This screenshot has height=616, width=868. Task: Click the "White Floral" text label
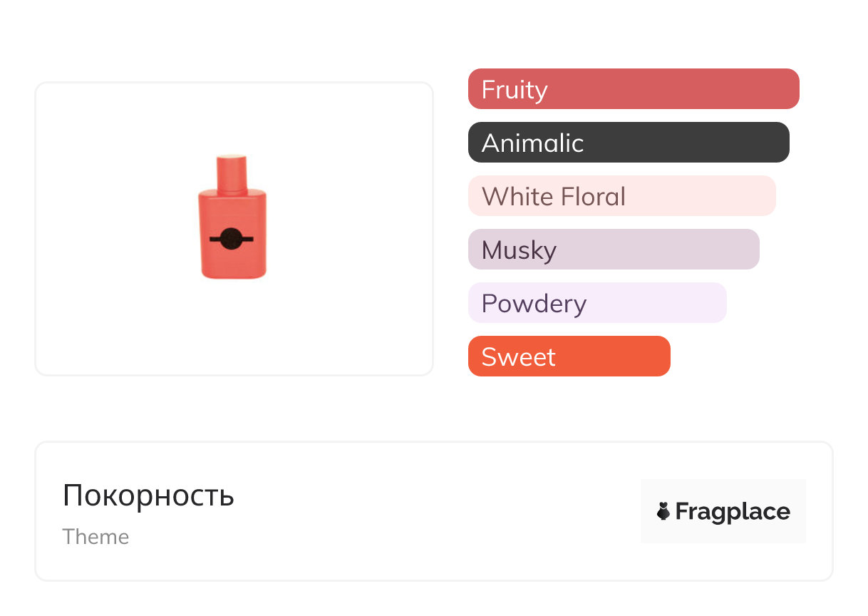[554, 197]
